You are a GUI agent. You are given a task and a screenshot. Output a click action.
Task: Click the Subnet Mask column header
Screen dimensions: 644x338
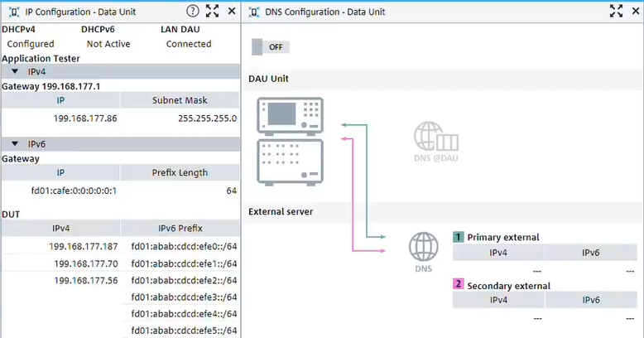point(180,100)
